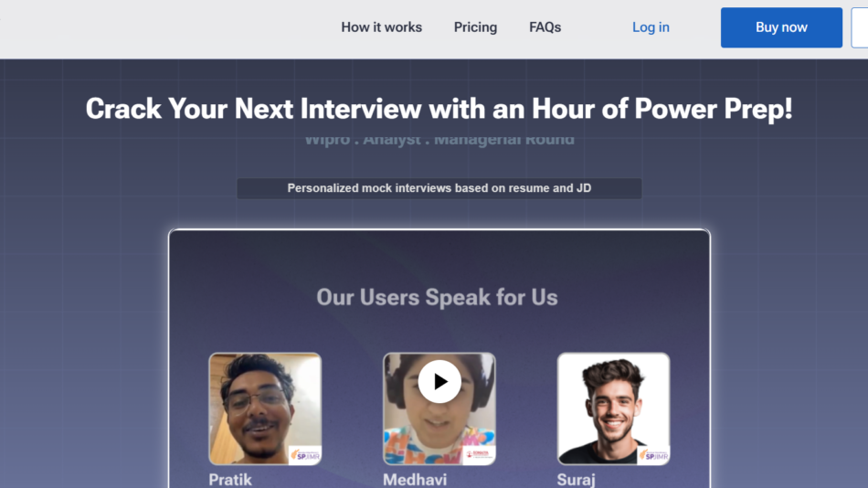Click the Our Users Speak for Us heading
This screenshot has width=868, height=488.
[x=438, y=297]
